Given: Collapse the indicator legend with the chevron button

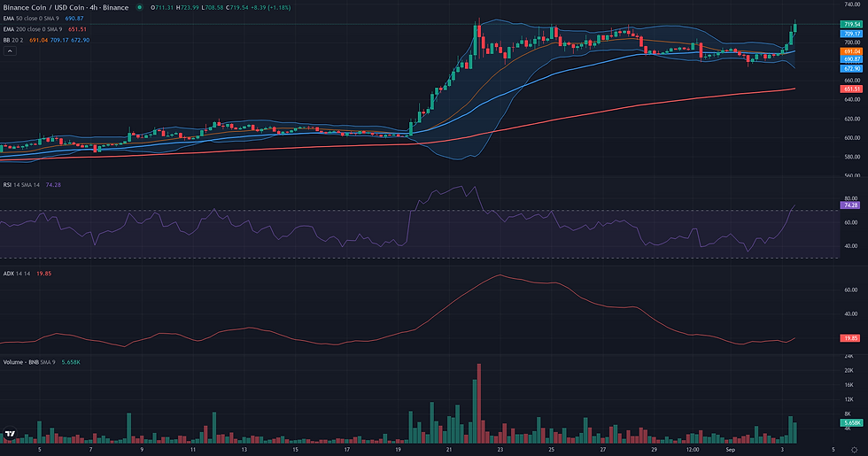Looking at the screenshot, I should coord(10,51).
